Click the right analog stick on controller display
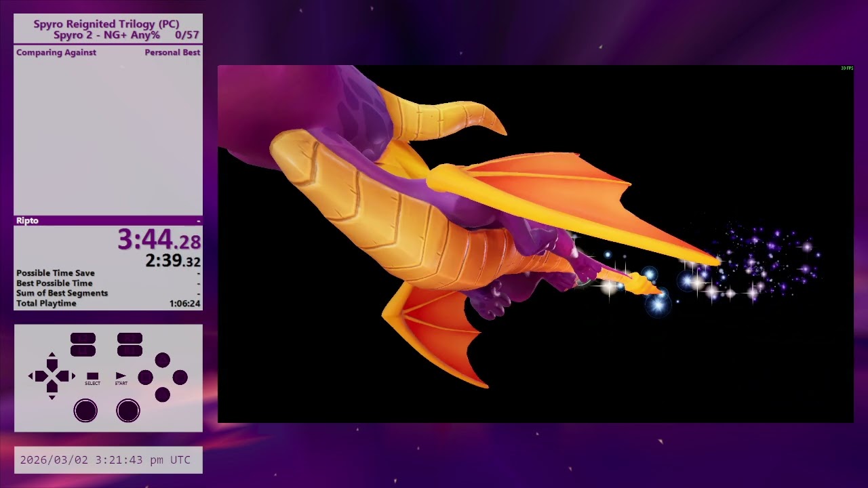This screenshot has width=868, height=488. coord(128,411)
